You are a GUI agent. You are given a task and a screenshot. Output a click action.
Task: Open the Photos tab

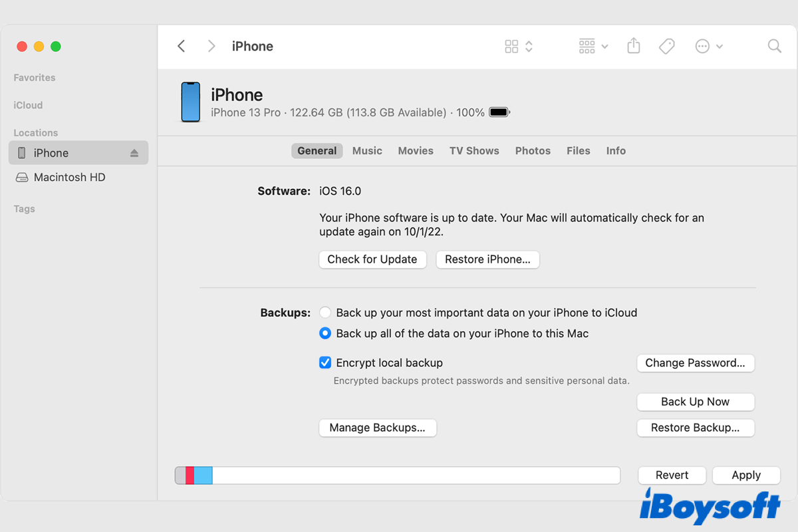[533, 151]
